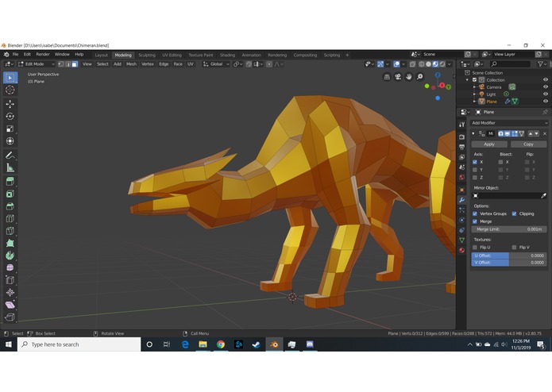Viewport: 552px width, 392px height.
Task: Switch to edge select mode
Action: (68, 64)
